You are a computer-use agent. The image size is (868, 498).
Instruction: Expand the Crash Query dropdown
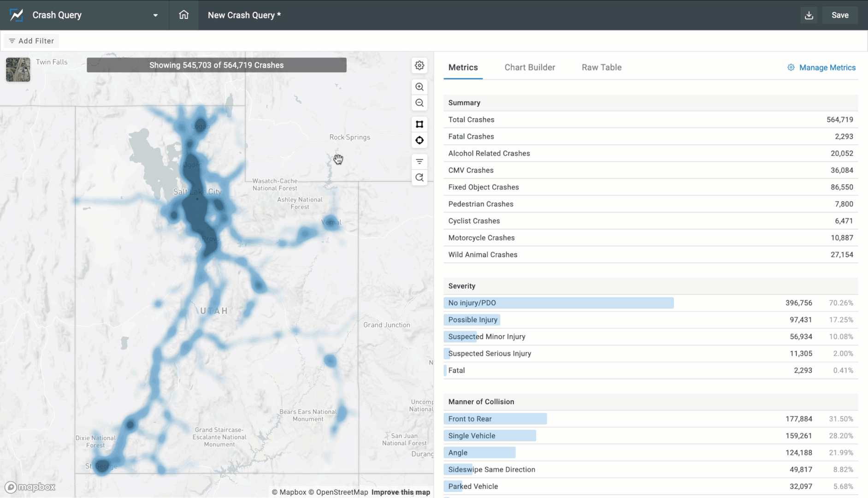(155, 15)
